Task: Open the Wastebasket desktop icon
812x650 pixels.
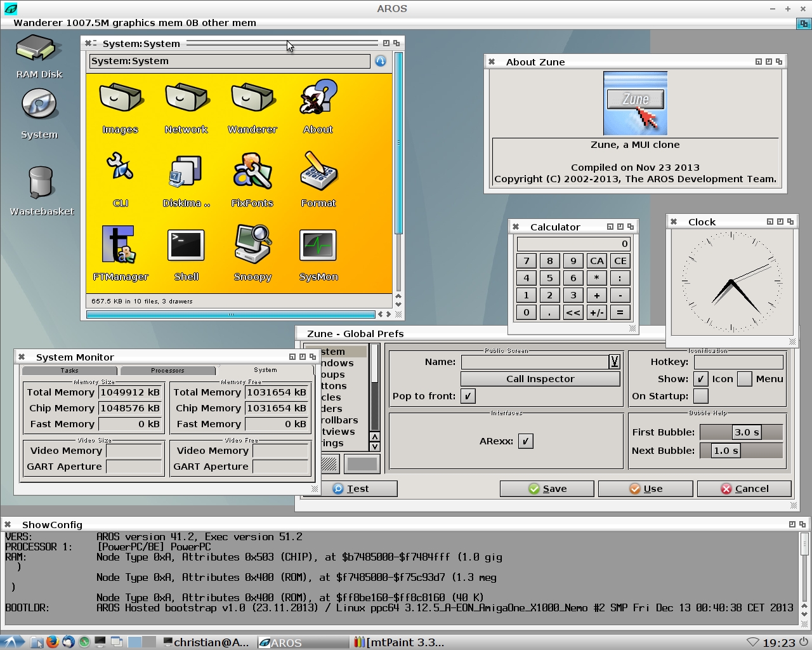Action: [41, 184]
